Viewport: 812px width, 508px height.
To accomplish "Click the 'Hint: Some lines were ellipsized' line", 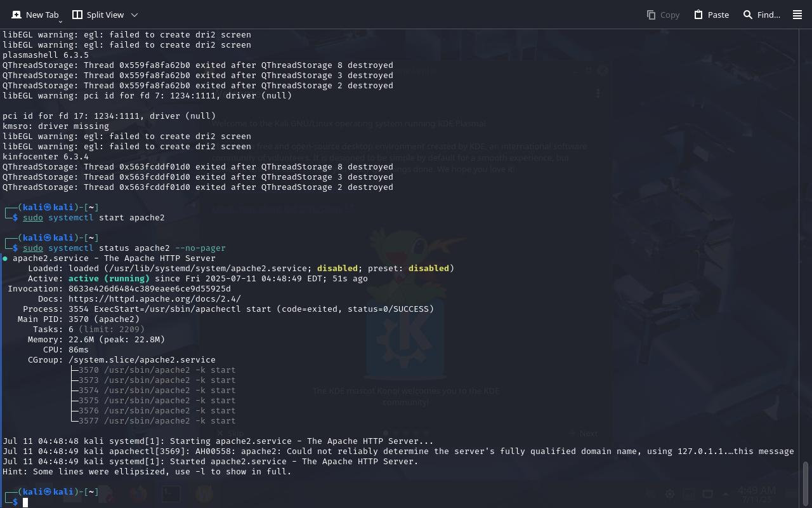I will point(147,472).
